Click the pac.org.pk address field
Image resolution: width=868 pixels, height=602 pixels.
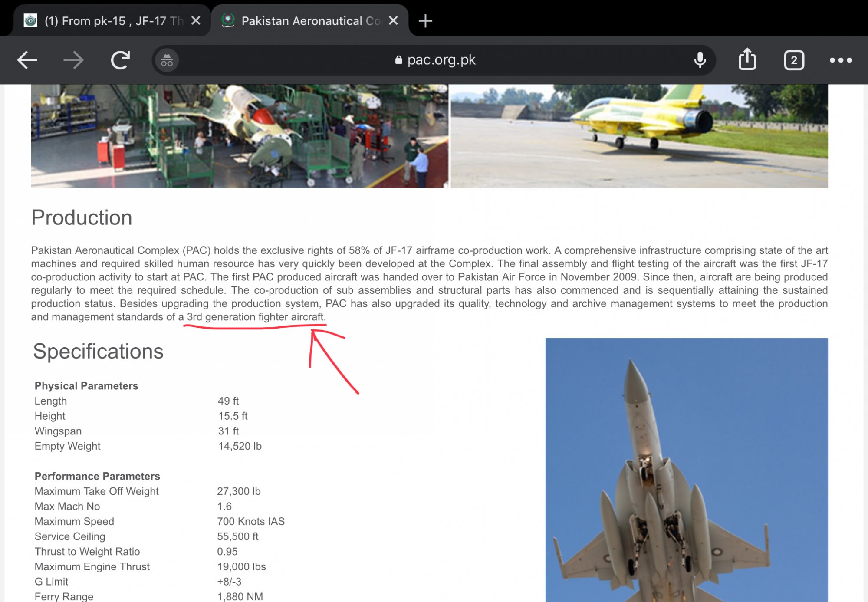pyautogui.click(x=434, y=60)
